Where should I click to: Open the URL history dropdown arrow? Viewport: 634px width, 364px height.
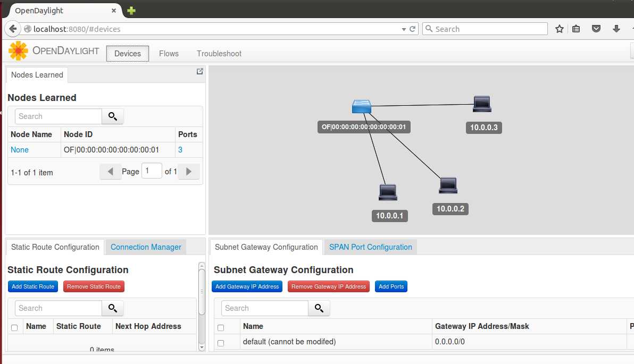click(x=404, y=29)
